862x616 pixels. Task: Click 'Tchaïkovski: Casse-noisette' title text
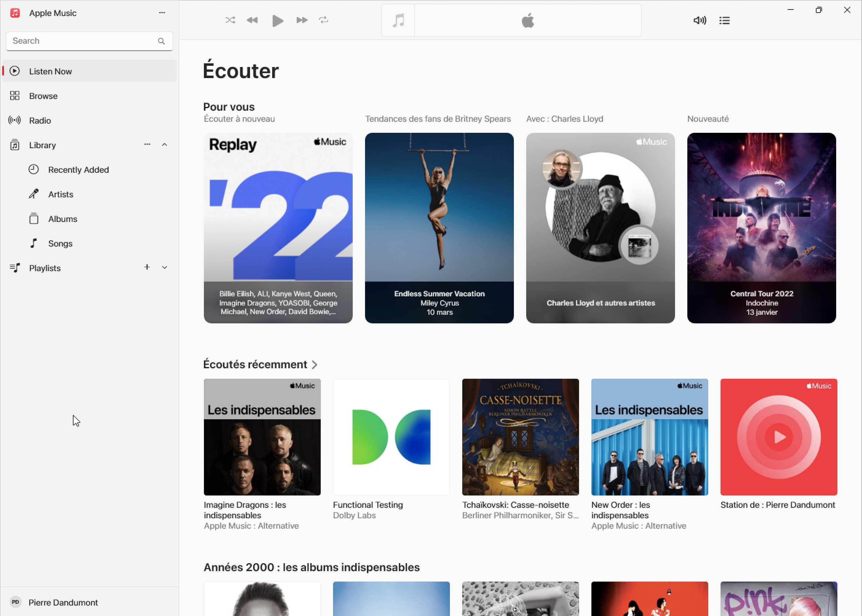click(516, 505)
